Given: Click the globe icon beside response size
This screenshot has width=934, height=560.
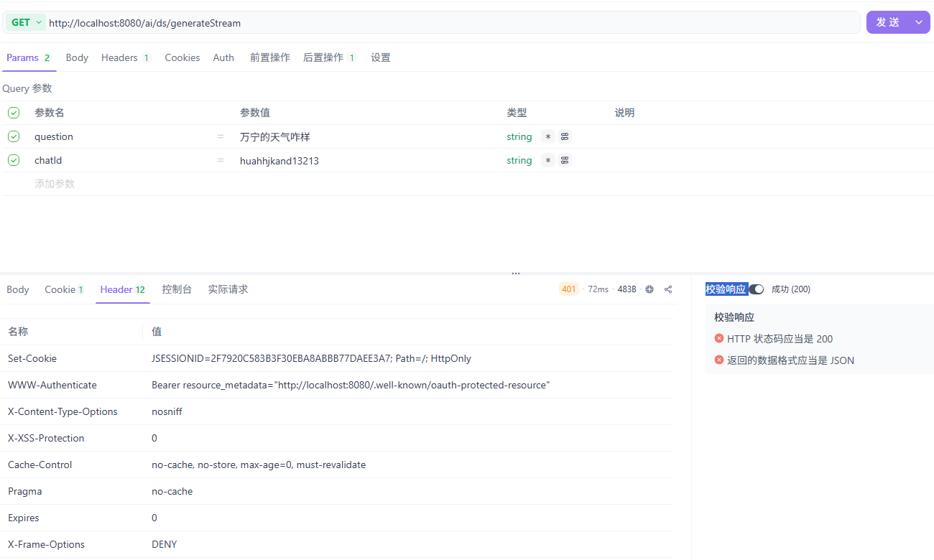Looking at the screenshot, I should coord(649,289).
